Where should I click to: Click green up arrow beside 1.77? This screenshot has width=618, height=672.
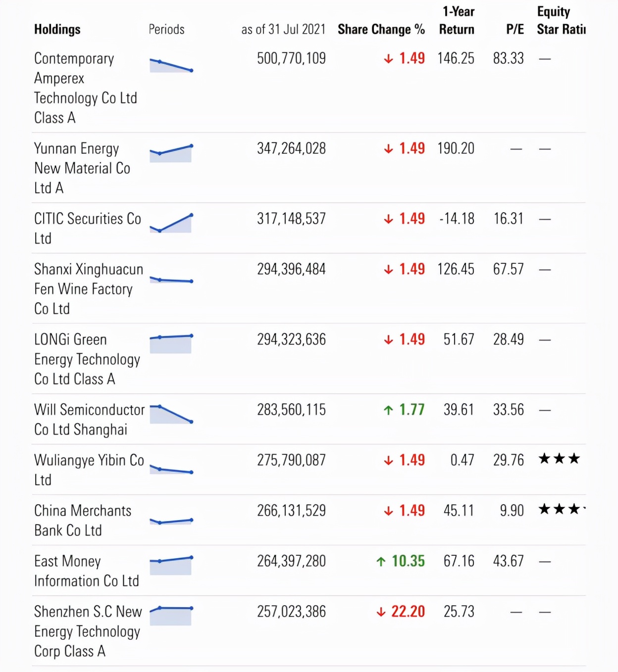[x=388, y=410]
